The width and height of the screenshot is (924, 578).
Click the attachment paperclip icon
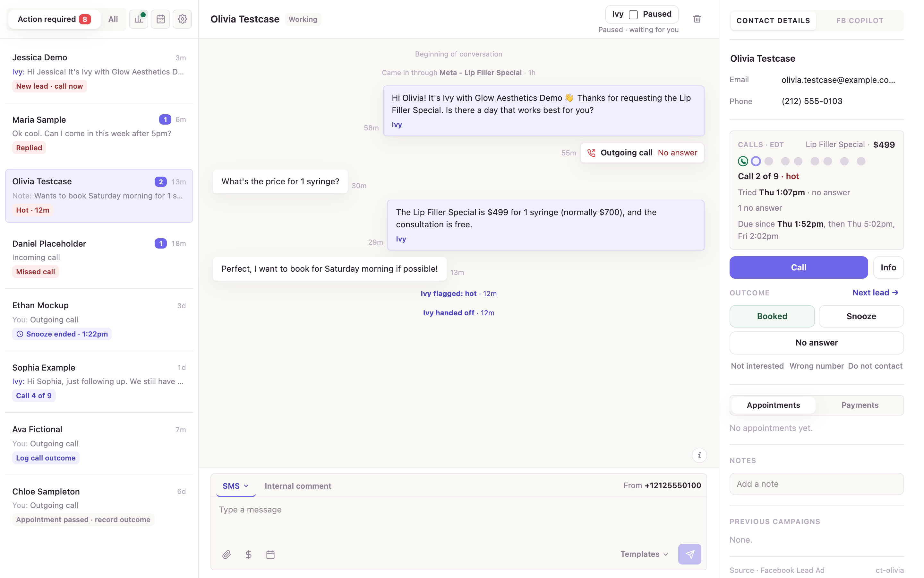coord(227,554)
